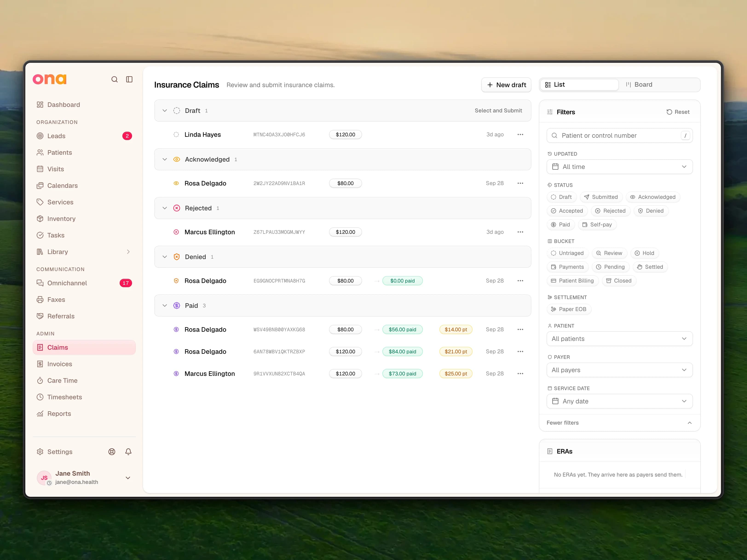Open Invoices in the sidebar
The width and height of the screenshot is (747, 560).
click(84, 364)
